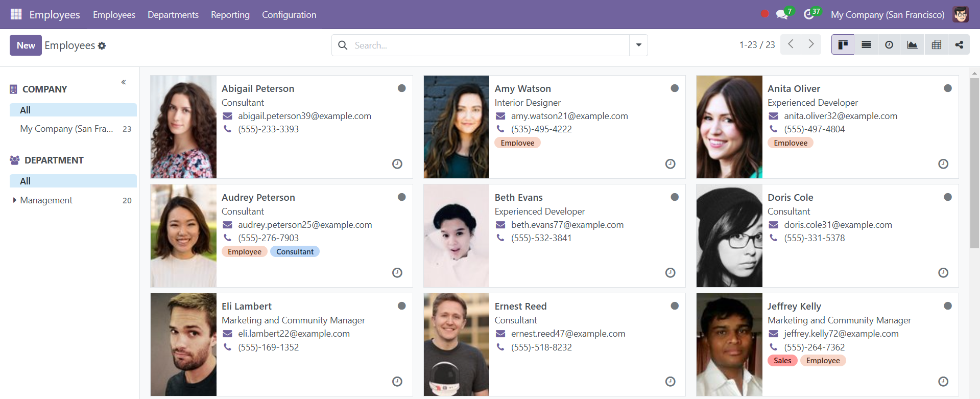Focus the Search input field
Image resolution: width=980 pixels, height=399 pixels.
(490, 45)
